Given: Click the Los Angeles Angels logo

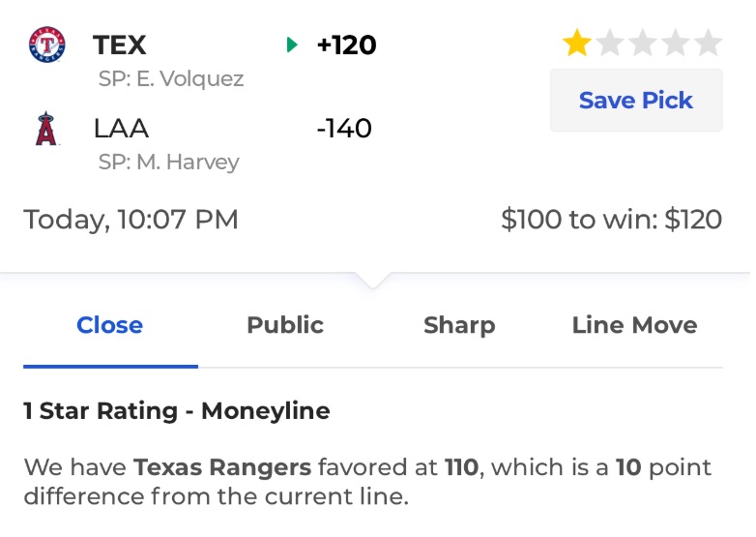Looking at the screenshot, I should tap(46, 129).
